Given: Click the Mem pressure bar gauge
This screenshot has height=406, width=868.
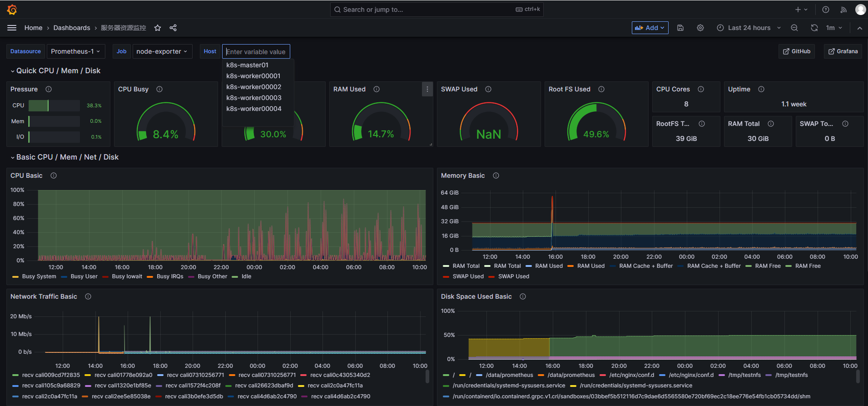Looking at the screenshot, I should pyautogui.click(x=54, y=121).
